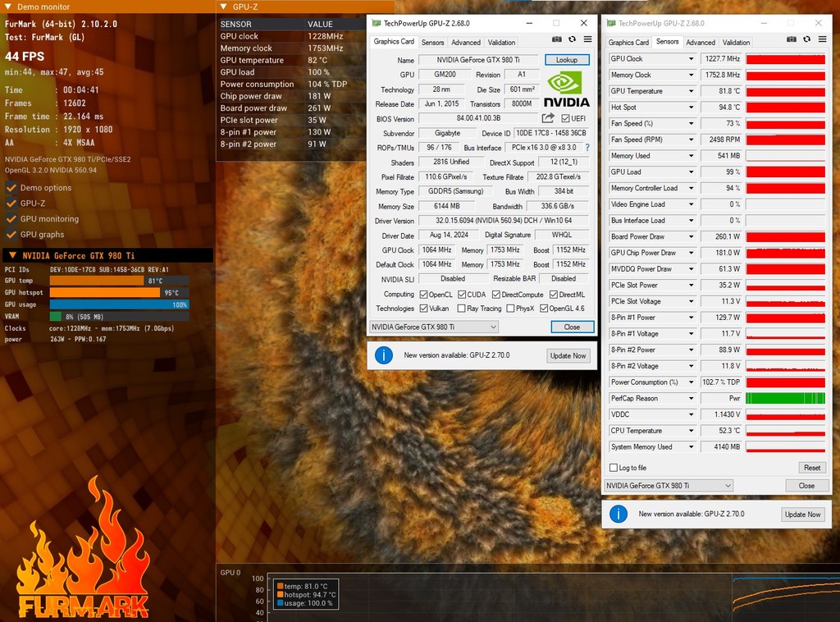Switch to Sensors tab in Graphics Card window
This screenshot has height=622, width=840.
(433, 43)
